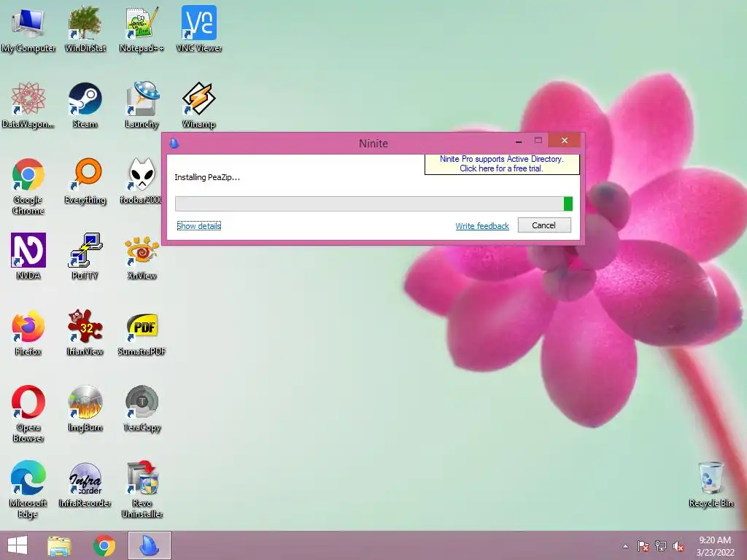Open My Computer desktop icon
Screen dimensions: 747x560
(28, 29)
